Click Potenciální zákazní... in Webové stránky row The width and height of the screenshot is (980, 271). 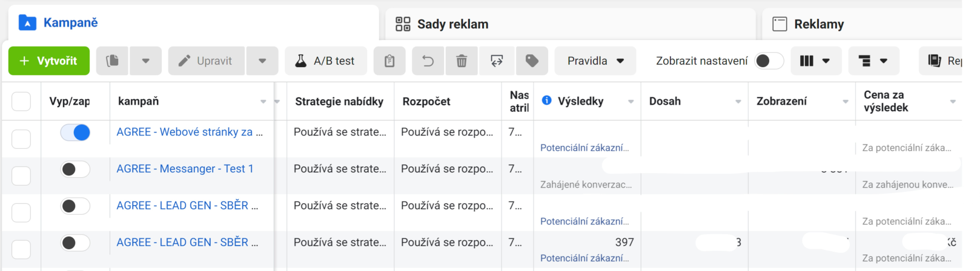(584, 148)
